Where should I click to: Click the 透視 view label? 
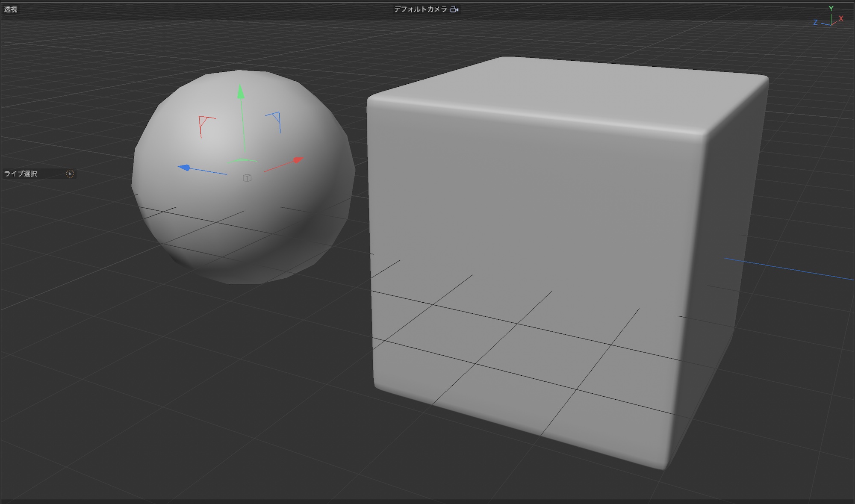(10, 9)
